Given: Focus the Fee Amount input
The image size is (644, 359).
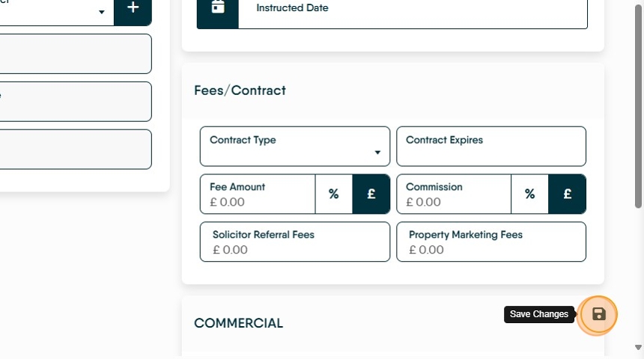Looking at the screenshot, I should click(258, 194).
